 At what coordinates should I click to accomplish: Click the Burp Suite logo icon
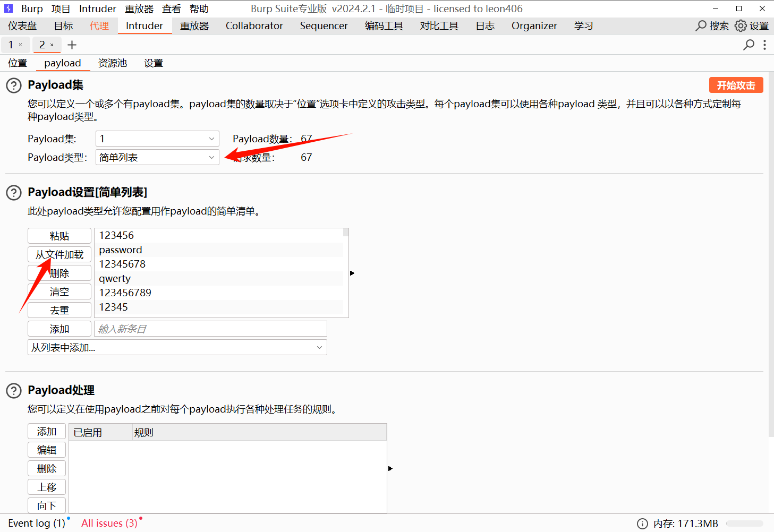[8, 8]
